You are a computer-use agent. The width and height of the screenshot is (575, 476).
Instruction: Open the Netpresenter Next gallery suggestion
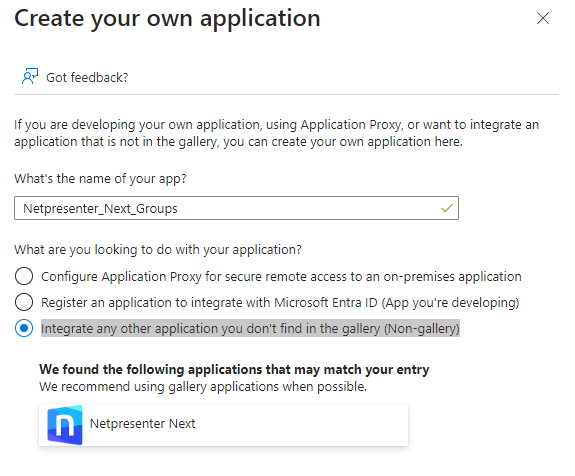(223, 425)
